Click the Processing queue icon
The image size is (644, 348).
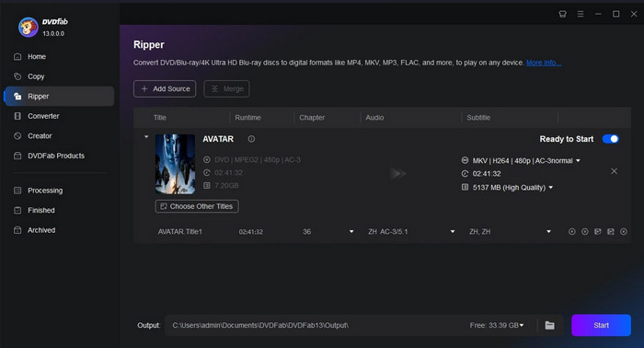17,191
